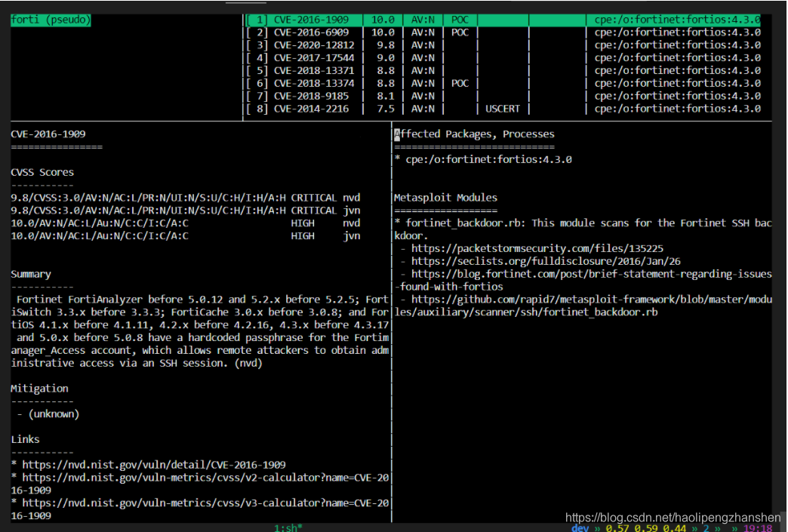
Task: Open the seclists.org fulldisclosure link
Action: click(x=546, y=261)
